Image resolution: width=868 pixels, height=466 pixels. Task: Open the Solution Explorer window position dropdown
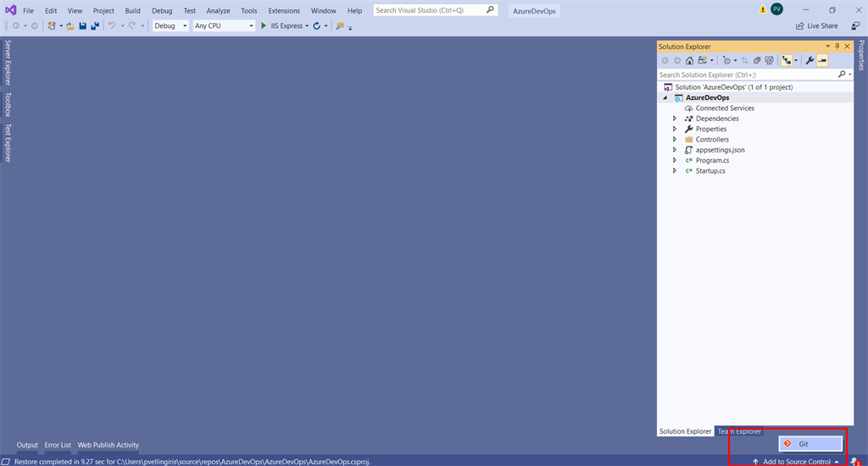tap(827, 47)
